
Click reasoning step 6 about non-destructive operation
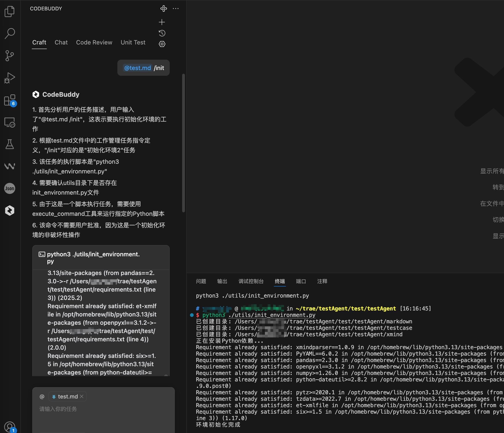tap(98, 230)
